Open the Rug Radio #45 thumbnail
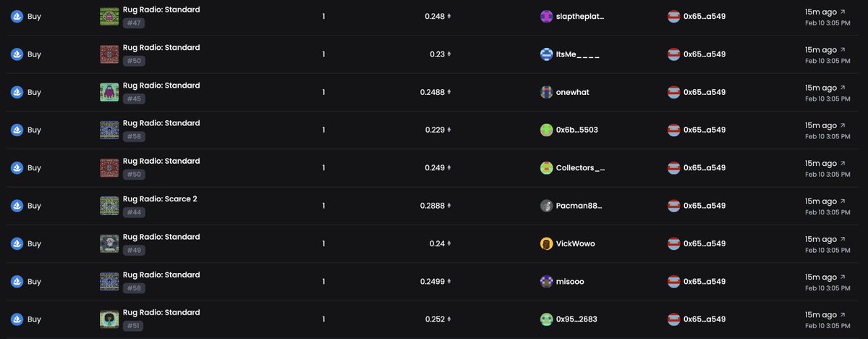868x339 pixels. [109, 92]
